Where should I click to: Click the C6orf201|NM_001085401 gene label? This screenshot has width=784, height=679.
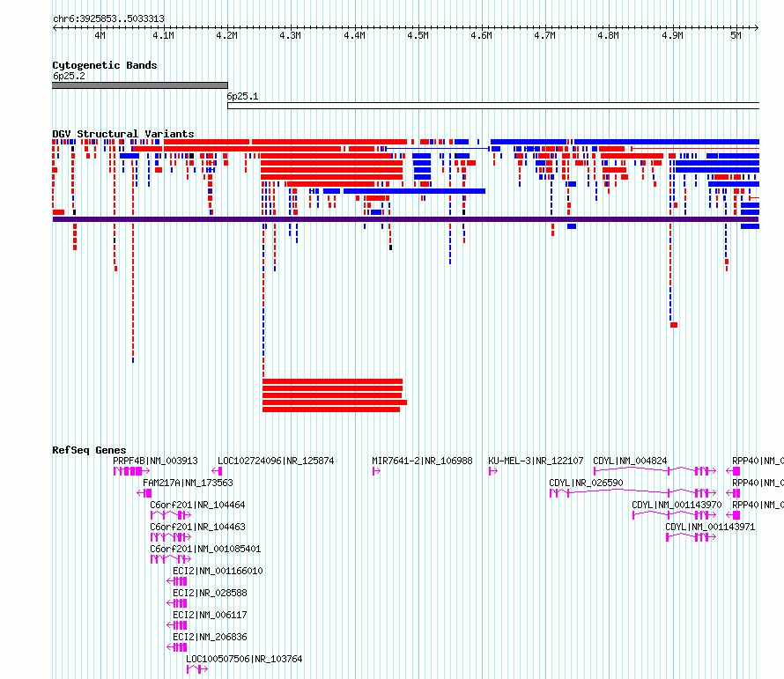(205, 549)
